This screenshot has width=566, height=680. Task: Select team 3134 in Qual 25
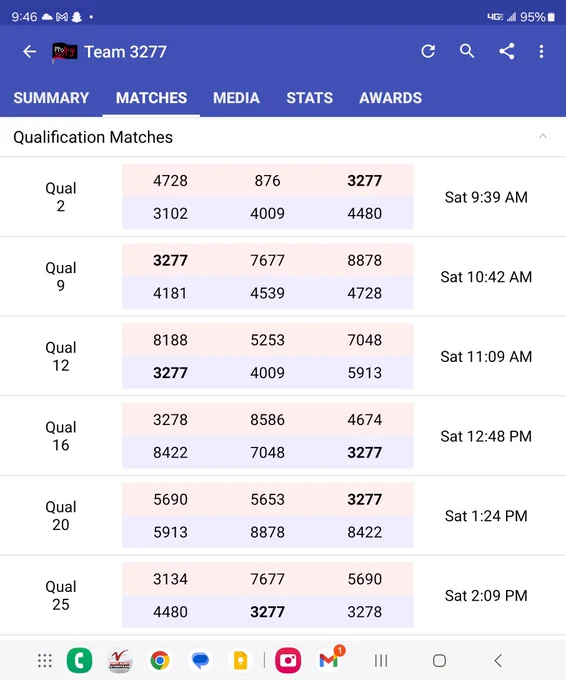(170, 579)
